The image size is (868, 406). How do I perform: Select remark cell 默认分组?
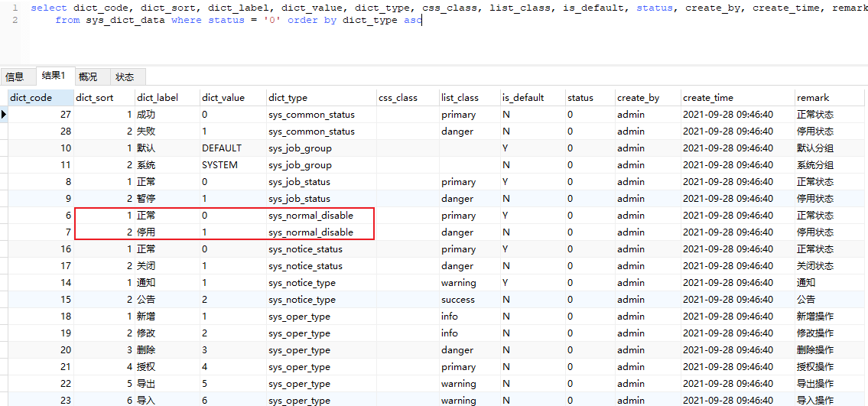click(831, 148)
